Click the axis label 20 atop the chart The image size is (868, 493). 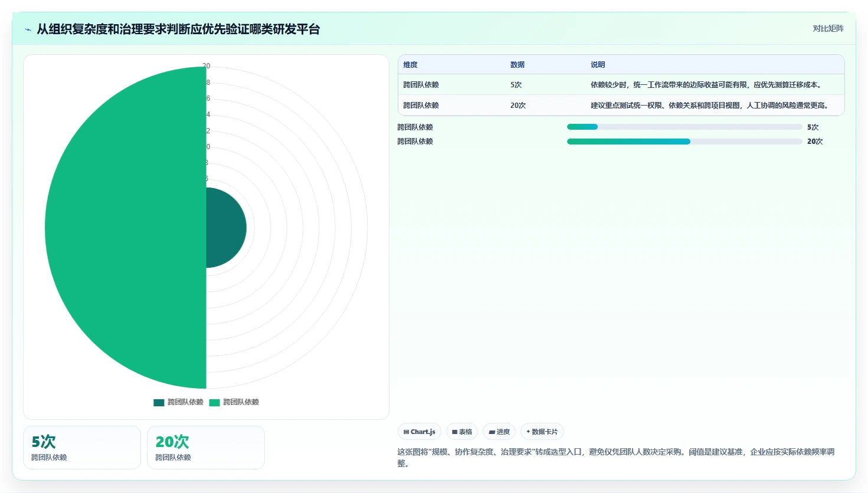pyautogui.click(x=207, y=66)
